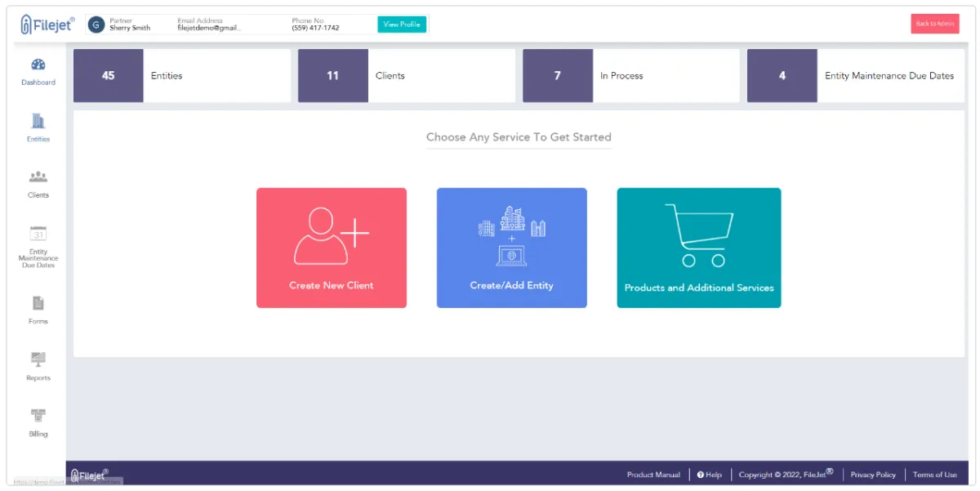Open the Product Manual link
This screenshot has width=980, height=491.
pyautogui.click(x=653, y=475)
